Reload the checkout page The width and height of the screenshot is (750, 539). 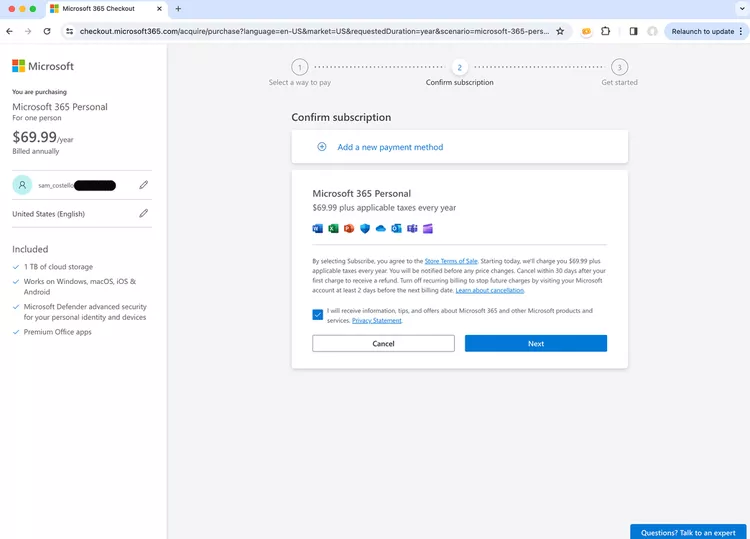pyautogui.click(x=47, y=31)
